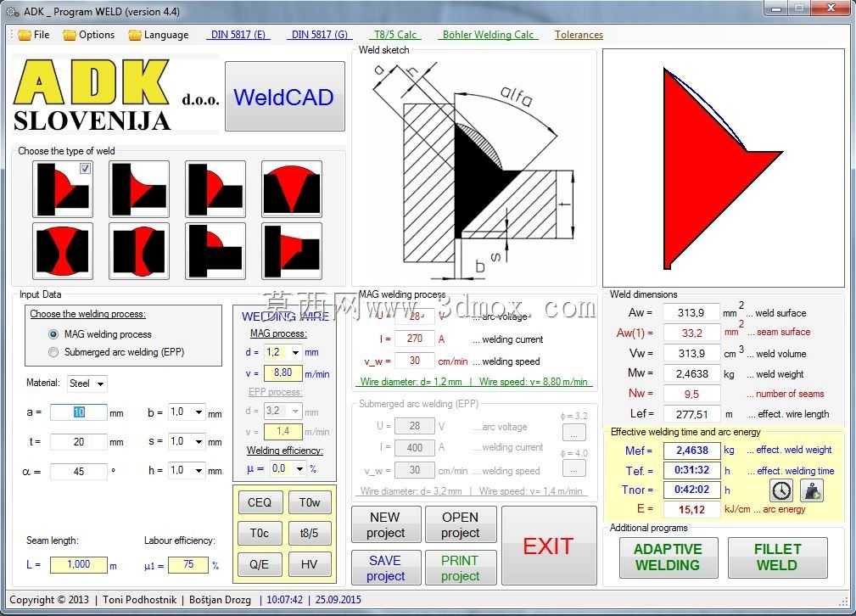
Task: Click the ϕ=4,0 ellipsis button
Action: (573, 469)
